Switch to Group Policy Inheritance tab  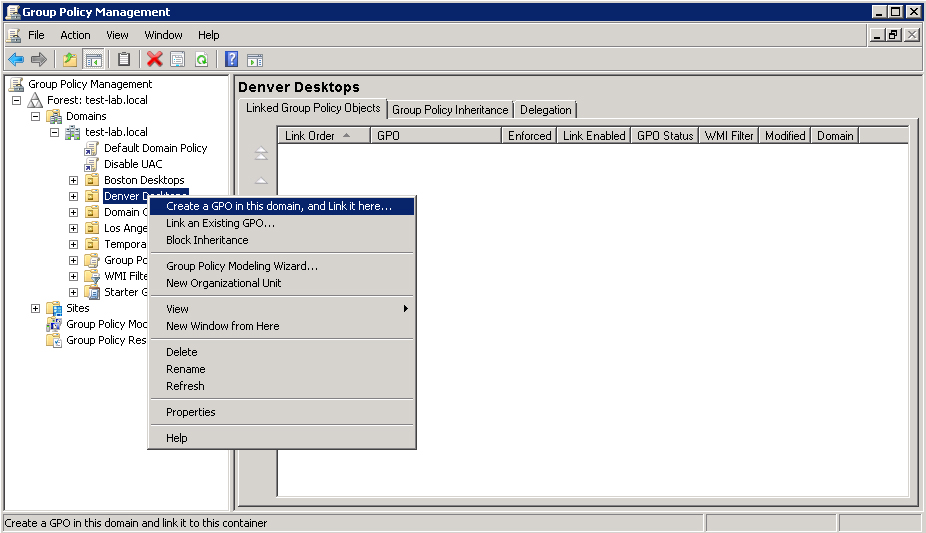(x=450, y=110)
